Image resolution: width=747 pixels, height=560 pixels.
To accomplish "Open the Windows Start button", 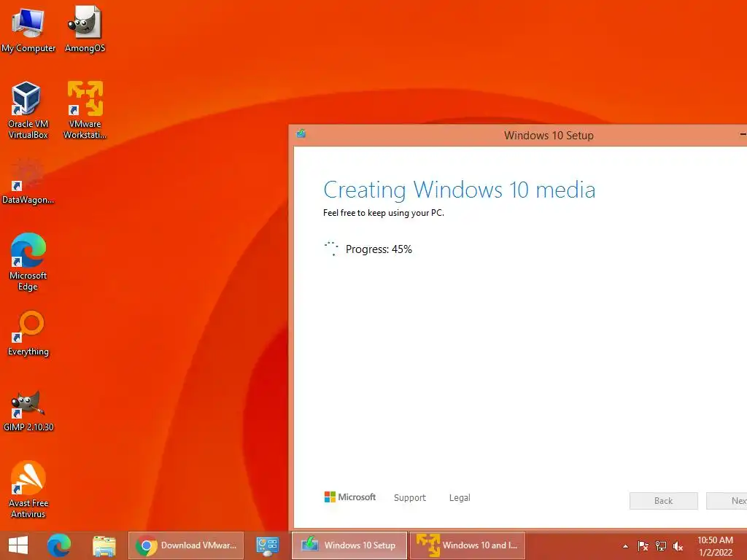I will click(18, 545).
